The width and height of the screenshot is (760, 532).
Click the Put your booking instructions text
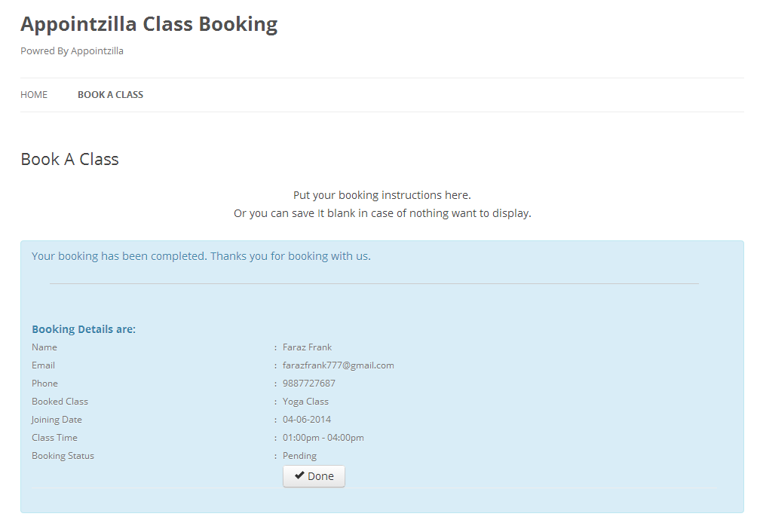382,195
